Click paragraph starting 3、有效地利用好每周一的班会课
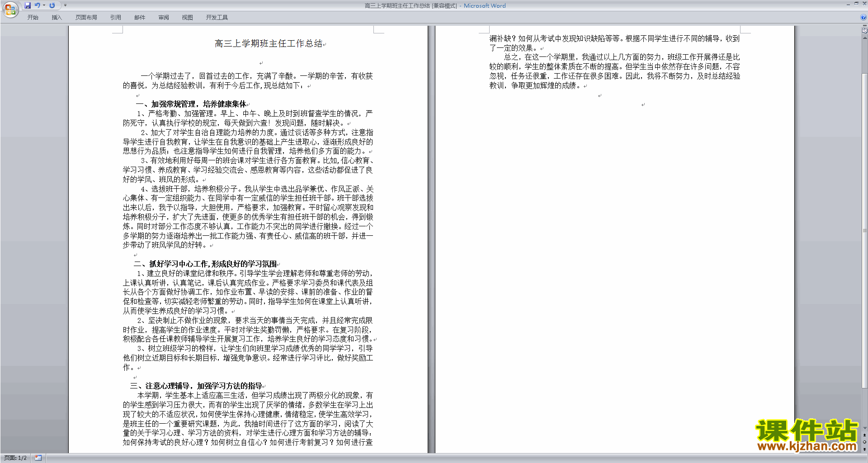This screenshot has height=463, width=868. tap(248, 170)
